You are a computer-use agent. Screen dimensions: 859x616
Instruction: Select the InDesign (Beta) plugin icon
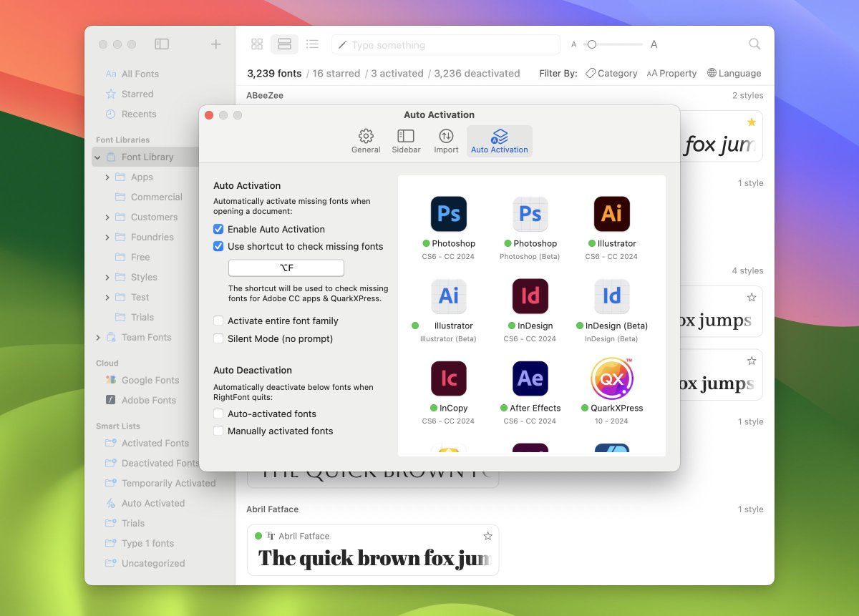pyautogui.click(x=612, y=296)
